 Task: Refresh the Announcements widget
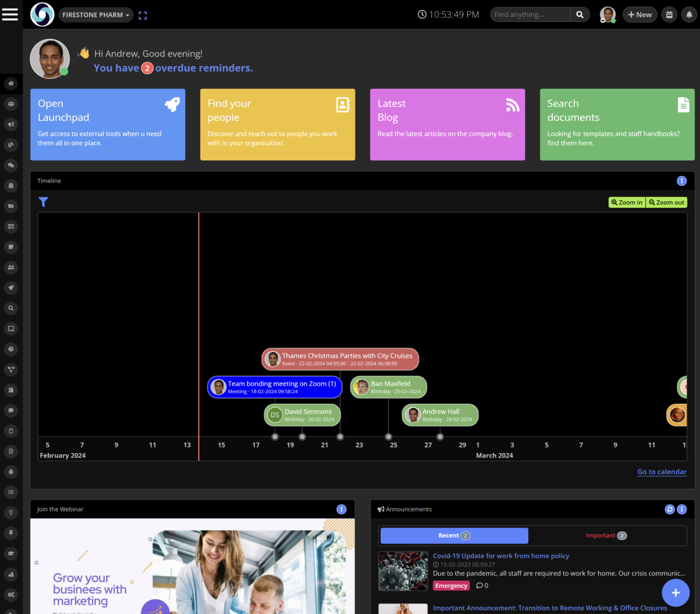click(x=669, y=509)
